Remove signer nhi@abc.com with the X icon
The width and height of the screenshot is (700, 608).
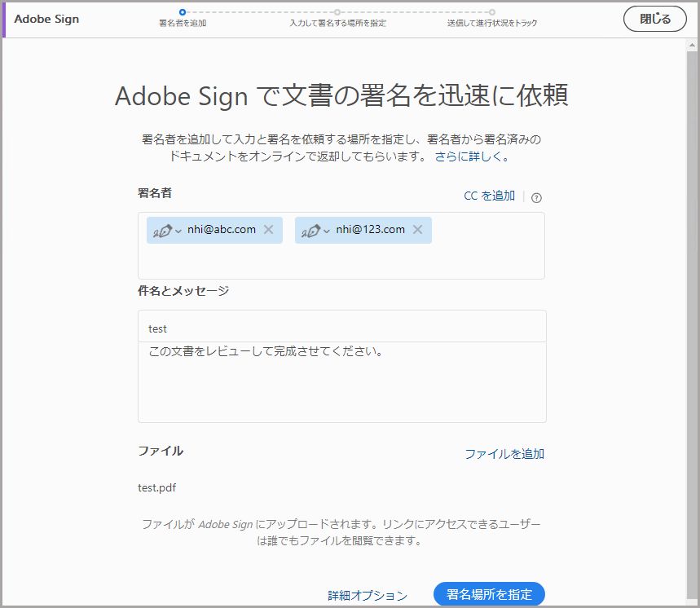point(269,229)
